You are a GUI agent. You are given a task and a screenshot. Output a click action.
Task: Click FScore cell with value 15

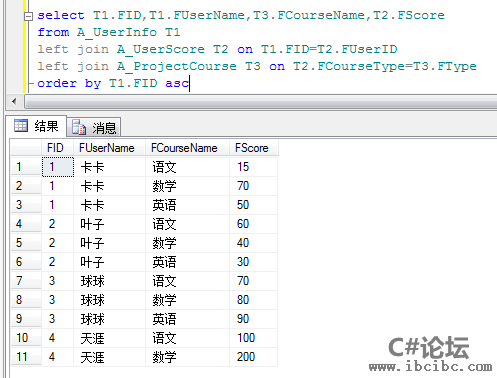253,167
